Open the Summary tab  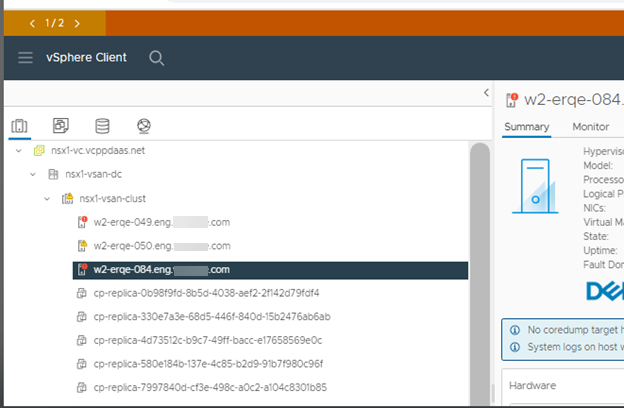tap(526, 127)
